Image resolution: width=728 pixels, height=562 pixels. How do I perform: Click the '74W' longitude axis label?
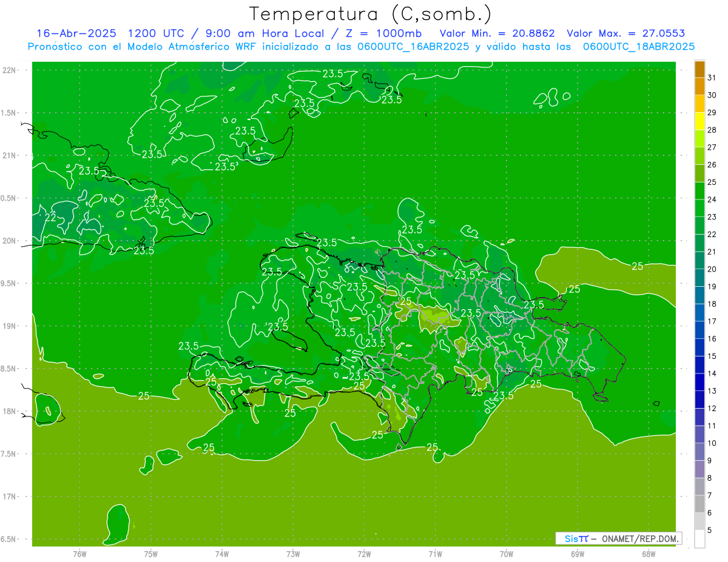222,554
